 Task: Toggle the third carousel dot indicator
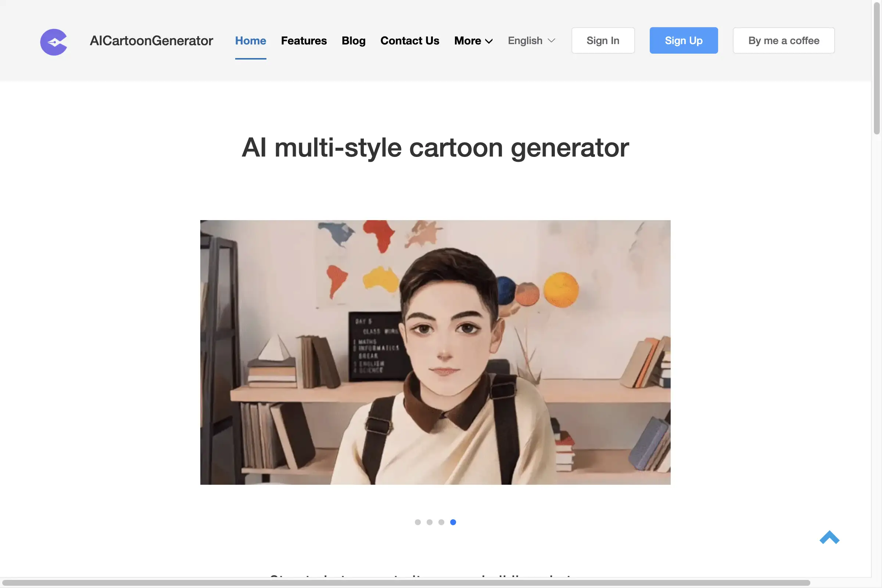pos(441,522)
